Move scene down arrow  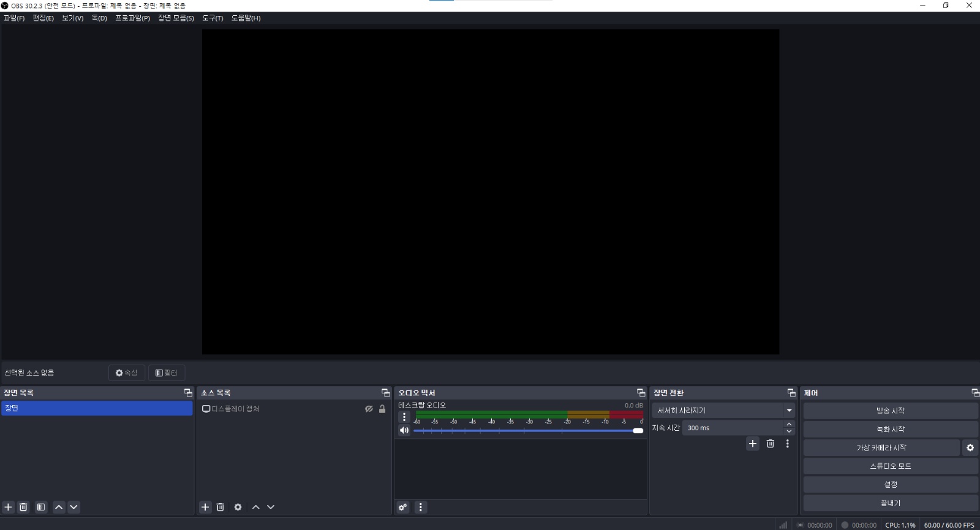[x=73, y=507]
